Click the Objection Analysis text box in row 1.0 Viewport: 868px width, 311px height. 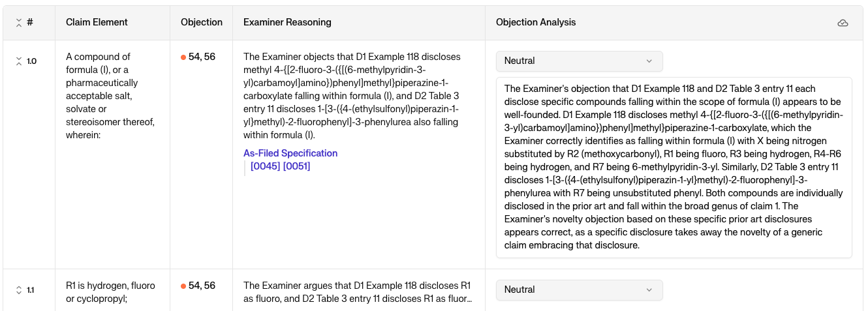(x=674, y=168)
